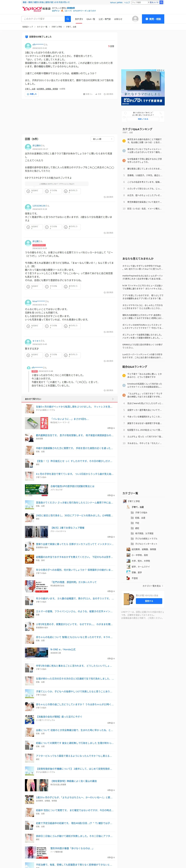Open asker sfh******** avatar on the question
The image size is (186, 868).
(28, 46)
